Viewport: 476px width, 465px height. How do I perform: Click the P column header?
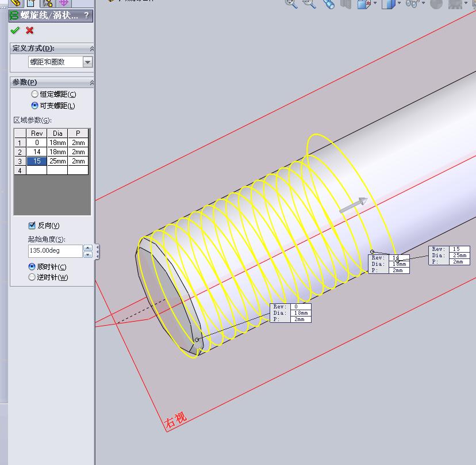coord(78,134)
